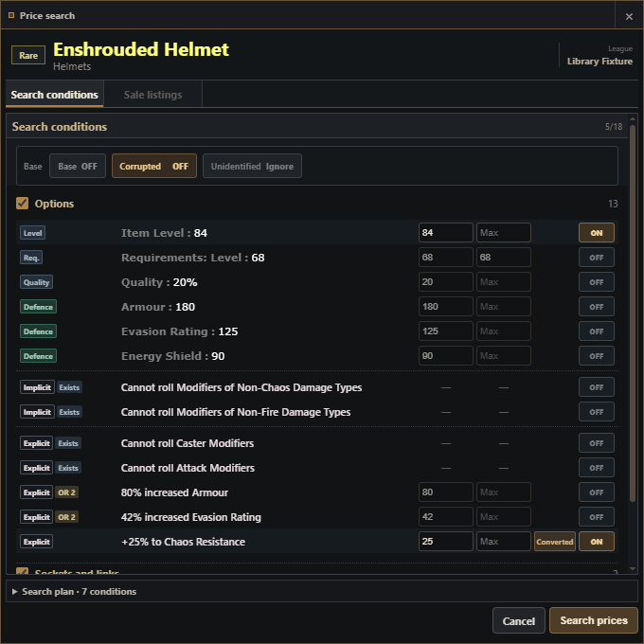Uncheck the Options checkbox

coord(22,204)
